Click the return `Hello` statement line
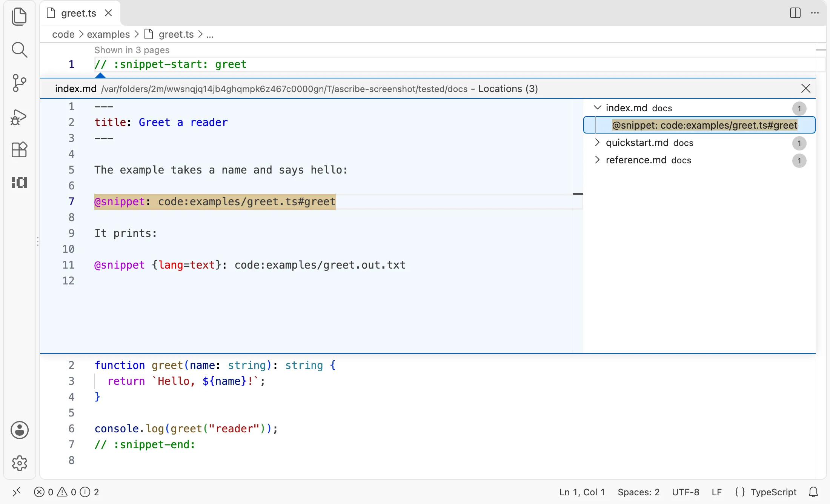830x504 pixels. (x=186, y=381)
